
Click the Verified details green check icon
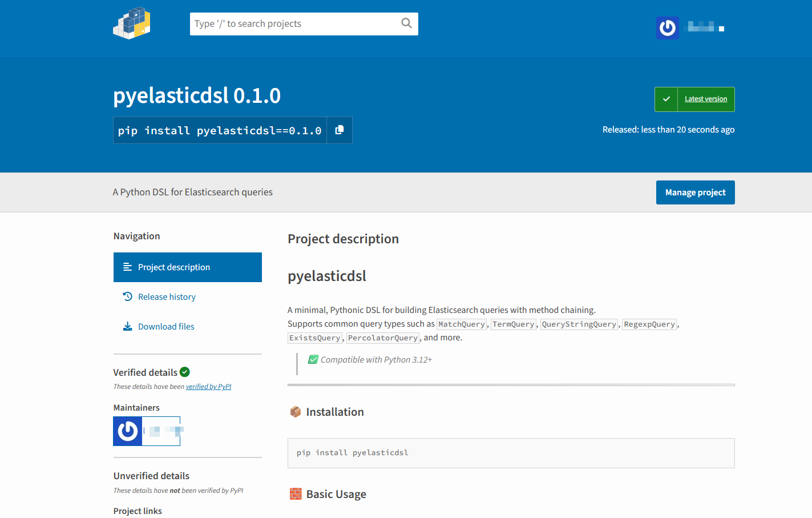point(185,372)
